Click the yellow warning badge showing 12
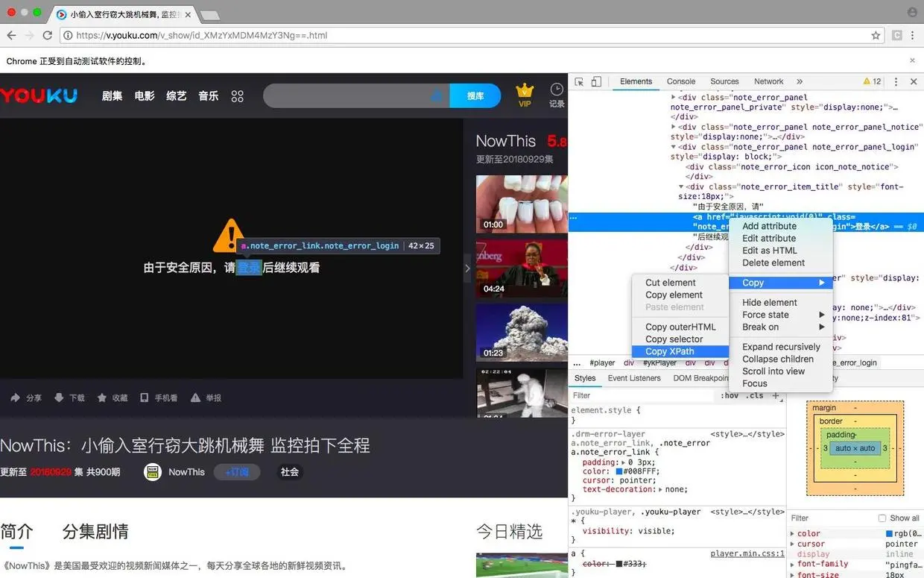This screenshot has height=578, width=924. coord(870,81)
